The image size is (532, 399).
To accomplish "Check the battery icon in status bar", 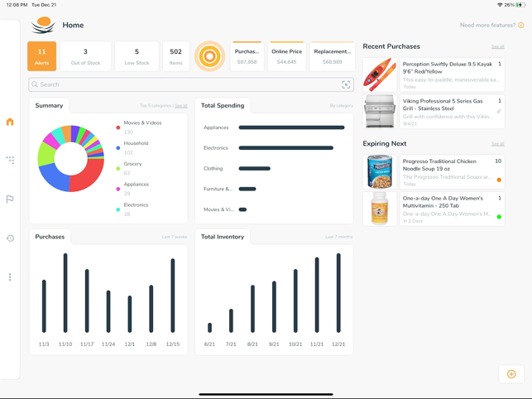I will 520,5.
